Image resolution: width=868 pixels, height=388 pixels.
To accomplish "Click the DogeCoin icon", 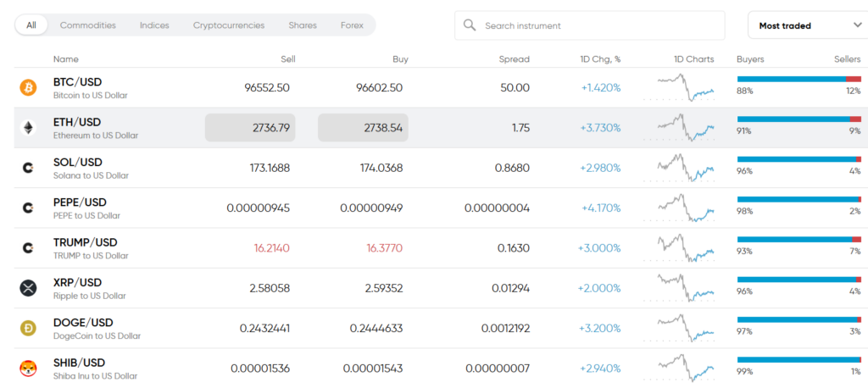I will coord(28,328).
